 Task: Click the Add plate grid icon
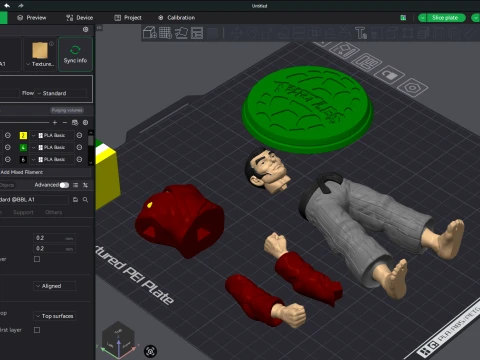[165, 33]
